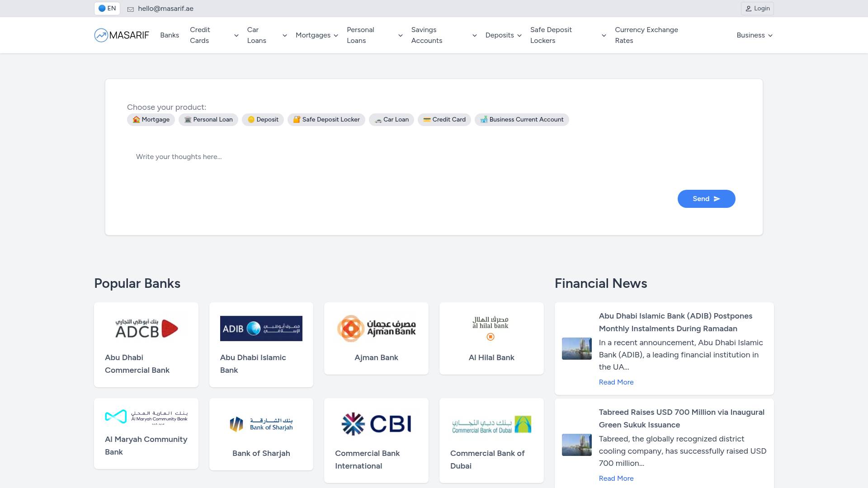Open Abu Dhabi Commercial Bank name link
Image resolution: width=868 pixels, height=488 pixels.
(x=137, y=364)
